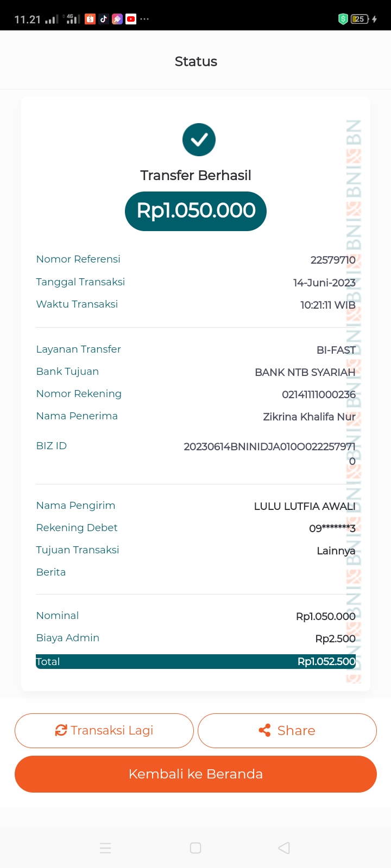
Task: Open recent apps with the navigation menu icon
Action: pos(105,848)
